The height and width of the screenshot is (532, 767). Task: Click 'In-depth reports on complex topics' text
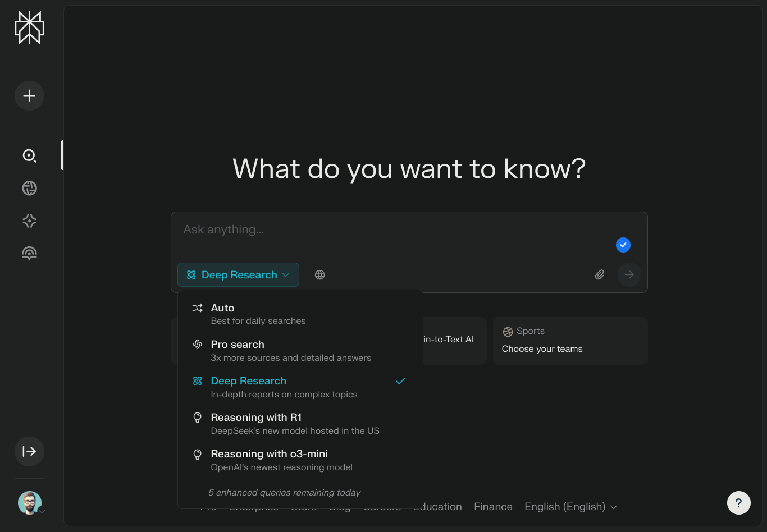(284, 395)
